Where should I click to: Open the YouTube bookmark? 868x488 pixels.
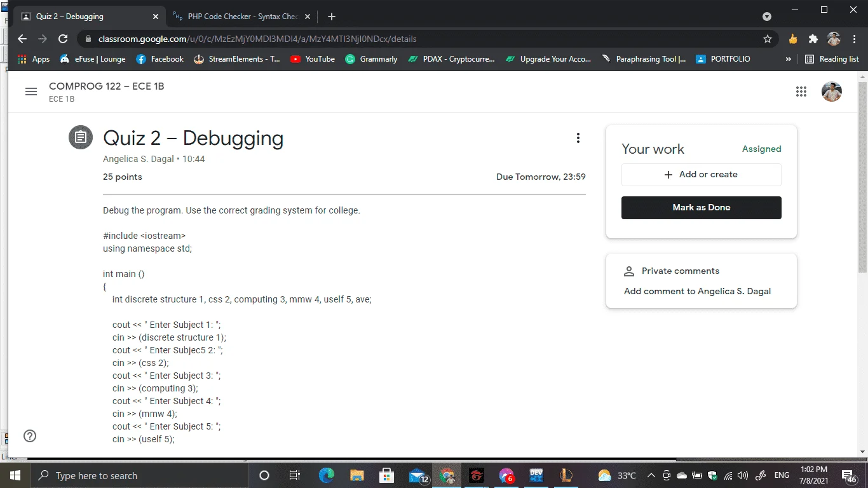313,59
